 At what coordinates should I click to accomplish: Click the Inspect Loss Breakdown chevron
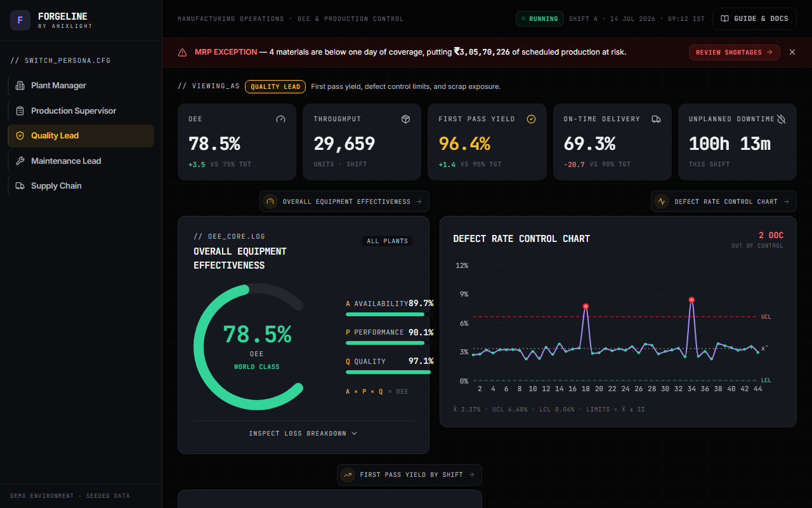[x=355, y=433]
